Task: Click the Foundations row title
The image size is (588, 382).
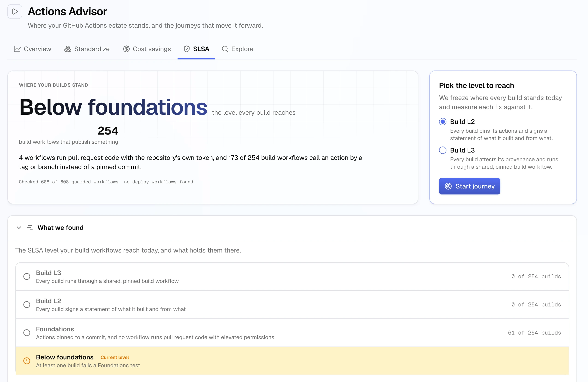Action: pyautogui.click(x=55, y=329)
